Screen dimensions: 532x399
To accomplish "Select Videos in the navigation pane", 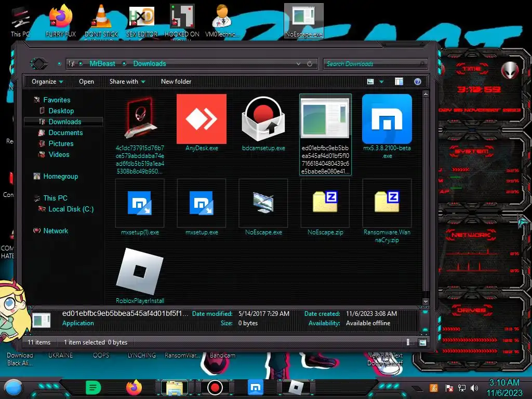I will pos(59,154).
